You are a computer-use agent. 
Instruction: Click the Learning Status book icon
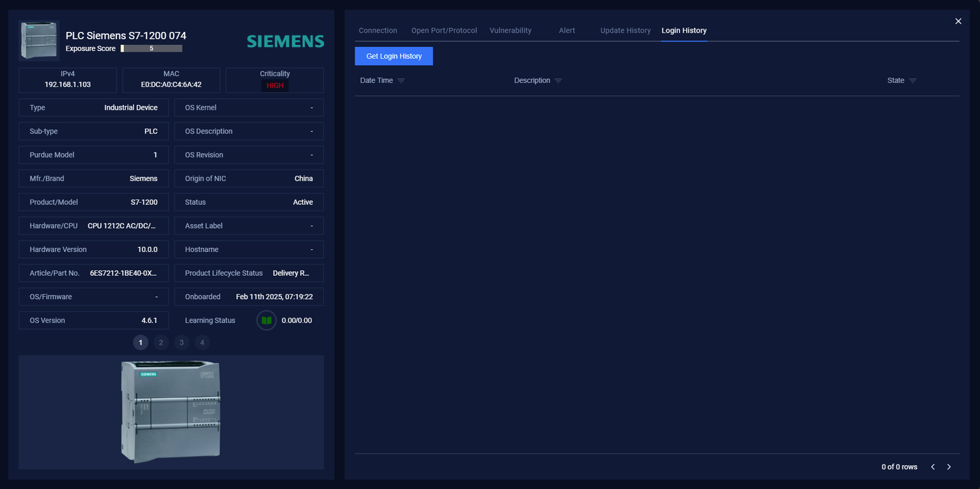click(x=266, y=320)
